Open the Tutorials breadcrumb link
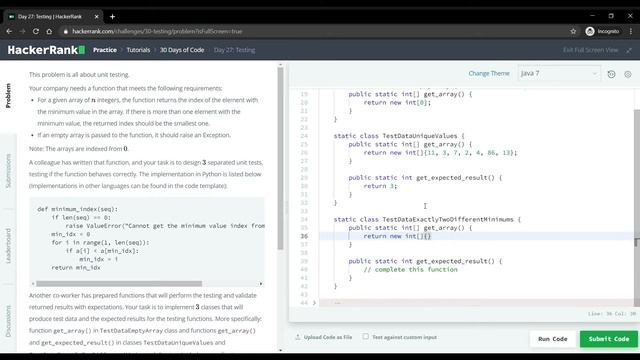 pyautogui.click(x=138, y=50)
